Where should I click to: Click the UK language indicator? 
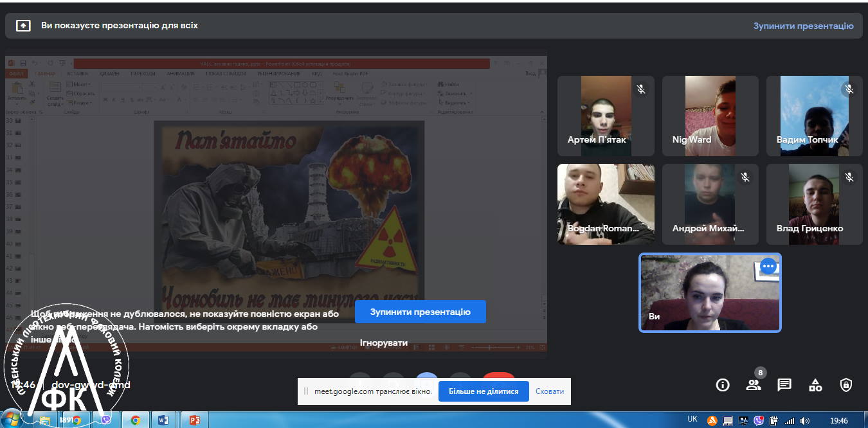[x=692, y=419]
